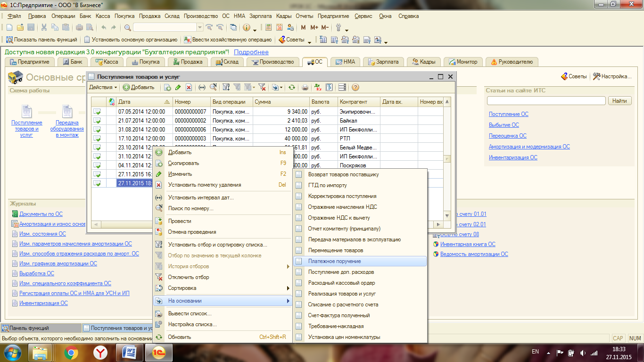
Task: Click the green pencil edit icon in list toolbar
Action: (x=178, y=87)
